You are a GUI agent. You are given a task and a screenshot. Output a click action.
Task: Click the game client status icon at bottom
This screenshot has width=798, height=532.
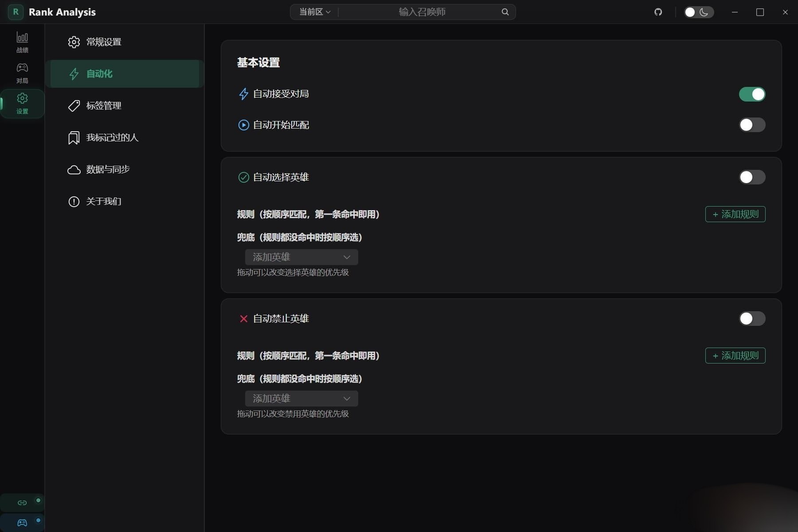(22, 523)
